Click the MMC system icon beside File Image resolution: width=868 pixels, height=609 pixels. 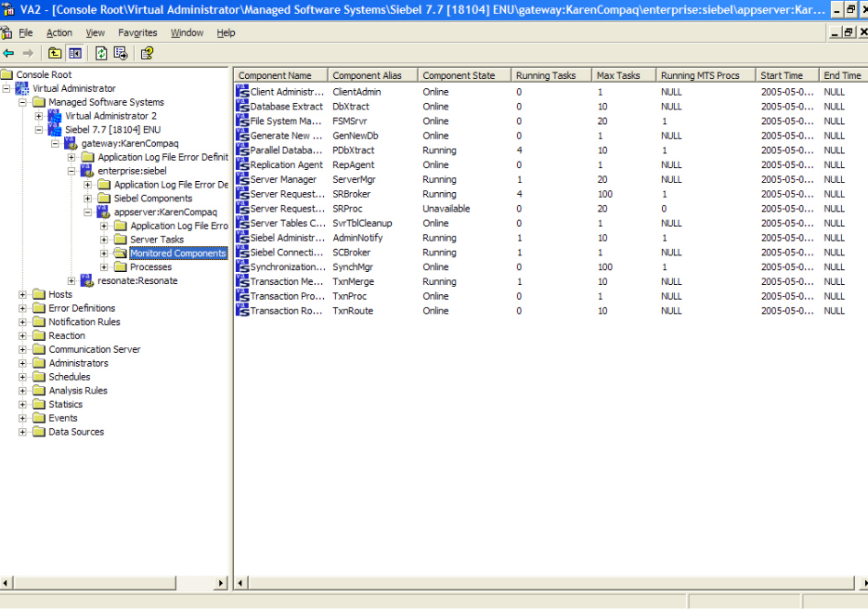[x=6, y=32]
